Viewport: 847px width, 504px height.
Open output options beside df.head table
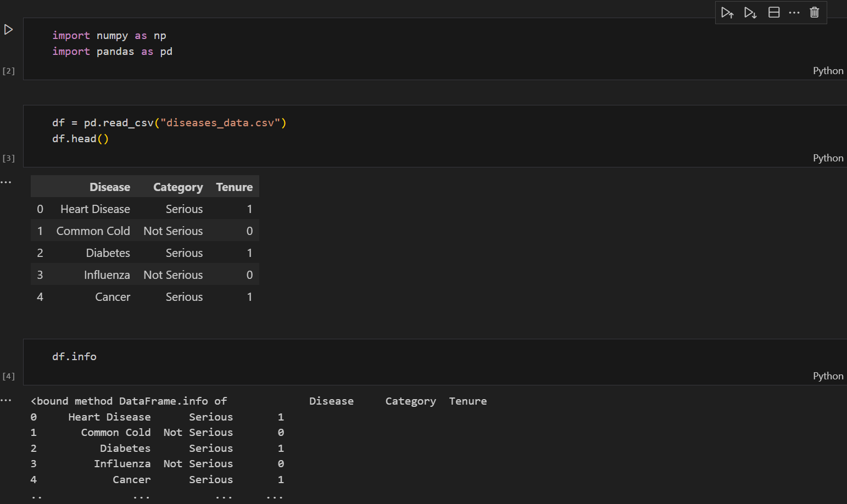click(x=6, y=182)
